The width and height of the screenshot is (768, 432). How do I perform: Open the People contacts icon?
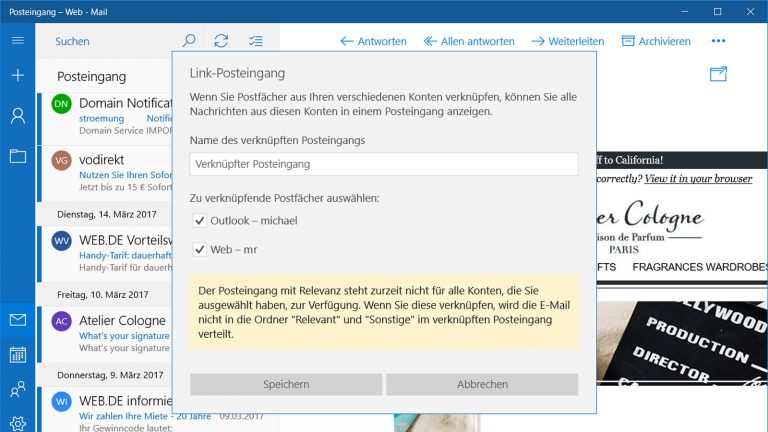click(x=18, y=389)
